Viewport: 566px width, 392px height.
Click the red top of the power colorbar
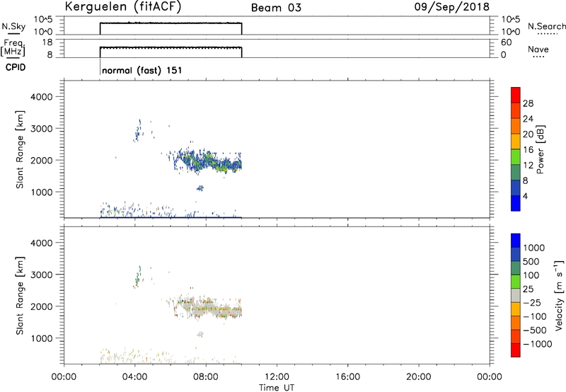[x=516, y=95]
